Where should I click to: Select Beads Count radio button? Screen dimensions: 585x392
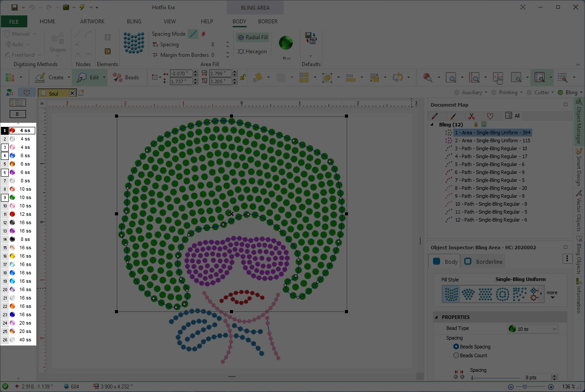tap(456, 355)
